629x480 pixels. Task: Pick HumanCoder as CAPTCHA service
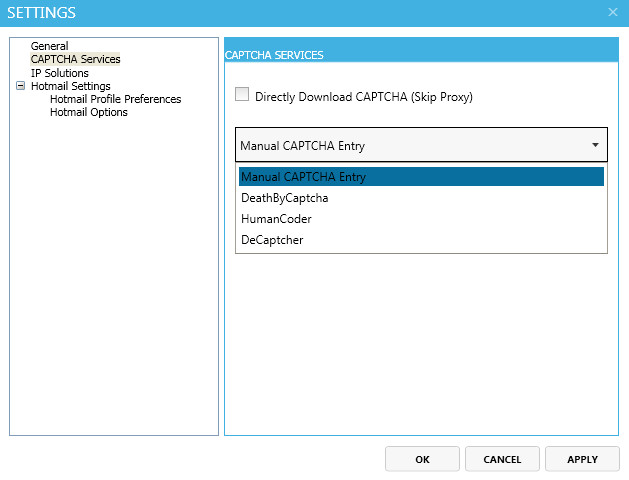[x=276, y=219]
